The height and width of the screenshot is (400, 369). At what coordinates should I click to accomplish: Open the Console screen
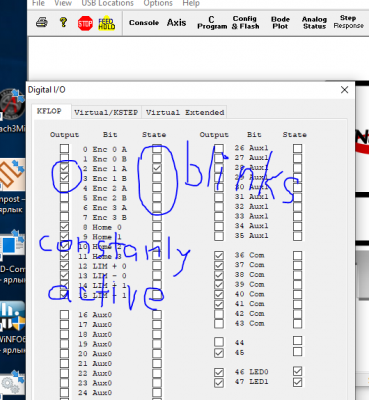pos(144,23)
